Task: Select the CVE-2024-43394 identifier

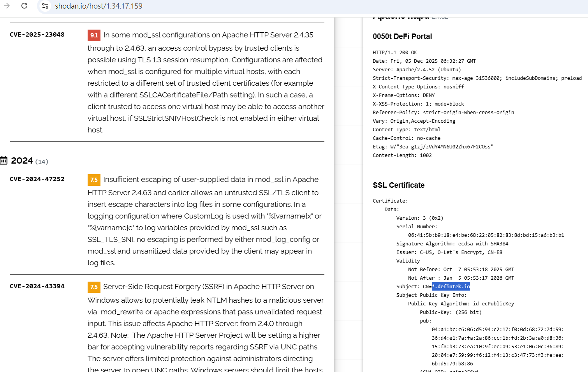Action: pyautogui.click(x=37, y=286)
